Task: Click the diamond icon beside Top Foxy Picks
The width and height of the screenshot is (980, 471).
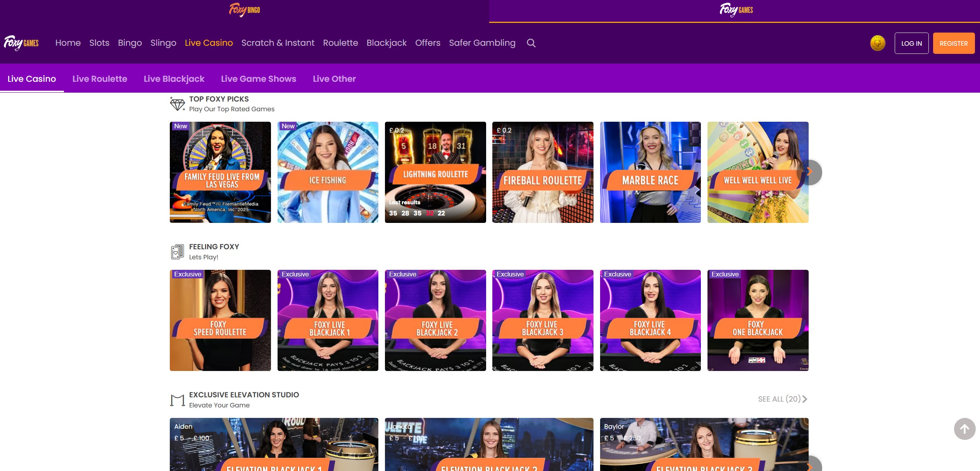Action: pos(178,104)
